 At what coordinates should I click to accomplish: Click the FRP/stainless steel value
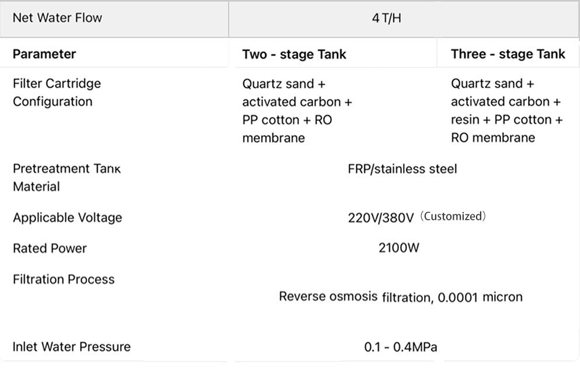(402, 169)
